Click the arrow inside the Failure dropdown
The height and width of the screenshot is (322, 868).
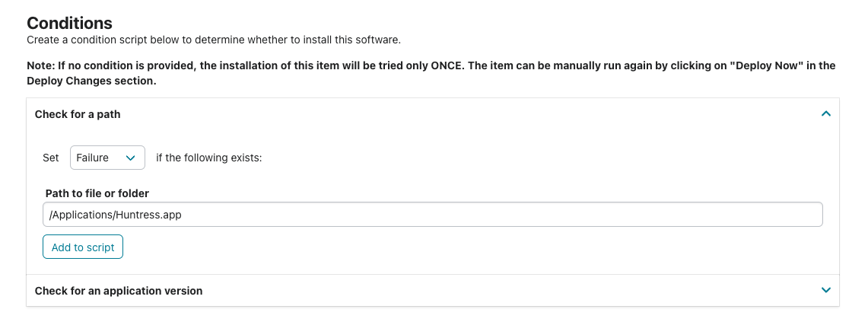coord(131,158)
